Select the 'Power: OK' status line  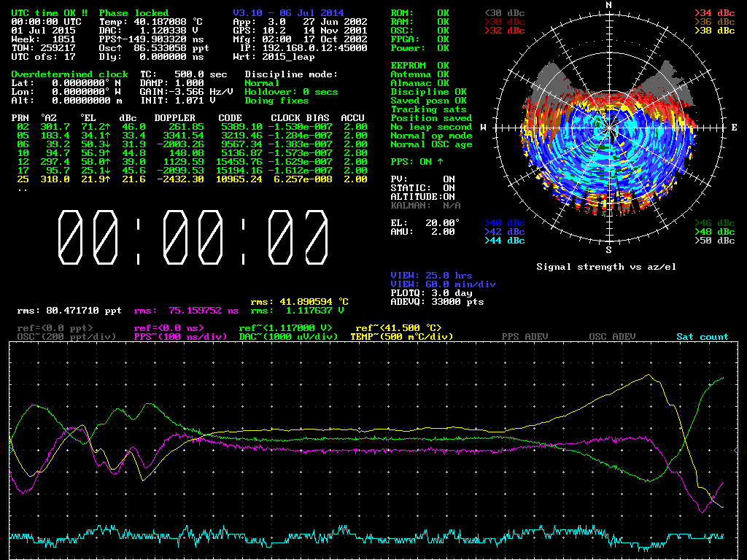point(419,47)
